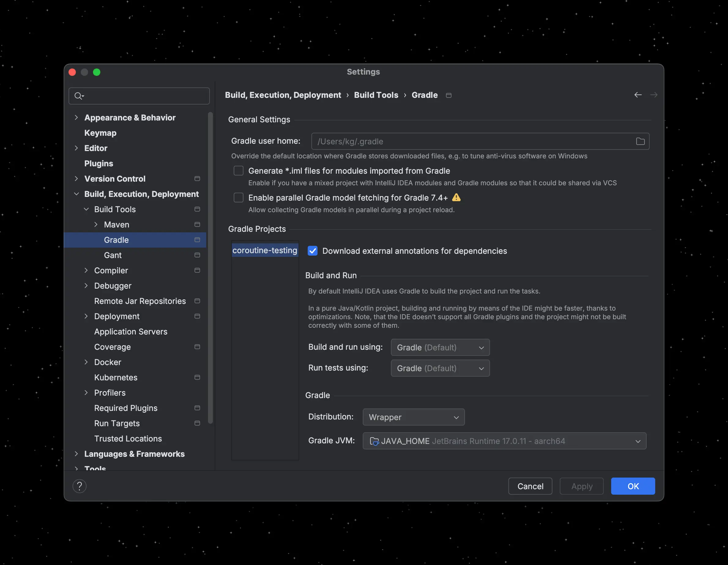Viewport: 728px width, 565px height.
Task: Uncheck Download external annotations for dependencies
Action: 313,251
